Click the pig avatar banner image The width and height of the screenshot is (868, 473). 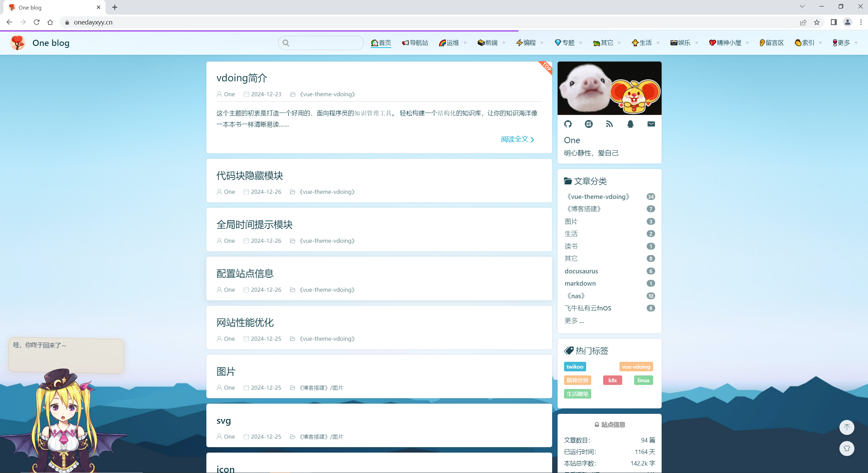609,88
